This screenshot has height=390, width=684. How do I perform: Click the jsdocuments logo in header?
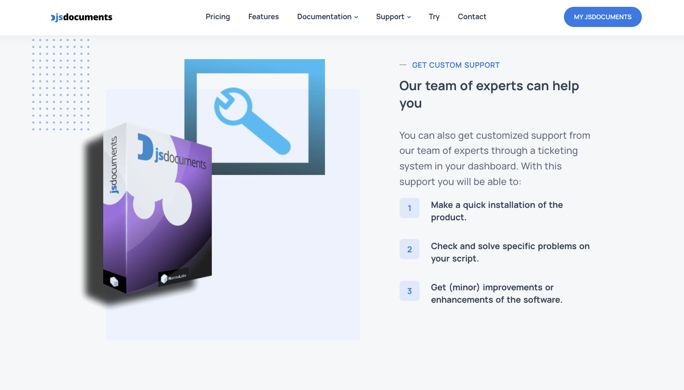pos(81,17)
